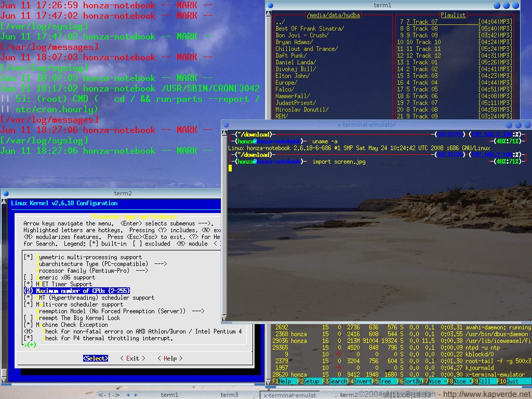Open the Bon Jovi - Crush/ folder
The width and height of the screenshot is (532, 399).
(302, 35)
